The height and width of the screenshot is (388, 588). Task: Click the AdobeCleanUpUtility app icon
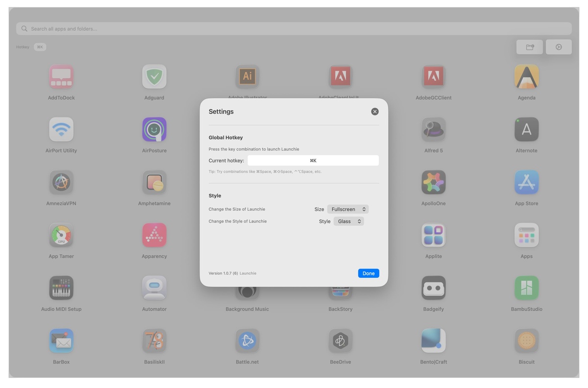(x=341, y=76)
